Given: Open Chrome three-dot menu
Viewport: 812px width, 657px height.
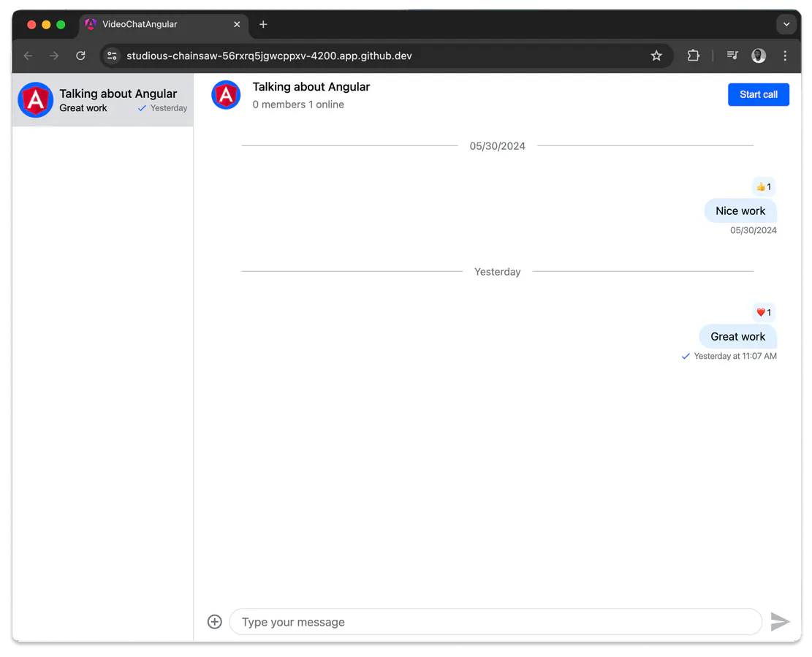Looking at the screenshot, I should 785,56.
